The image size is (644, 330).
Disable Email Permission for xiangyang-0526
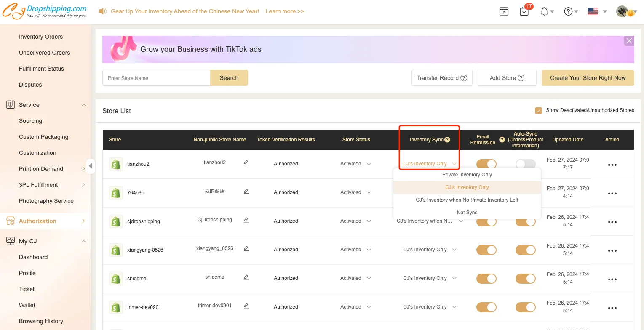486,250
